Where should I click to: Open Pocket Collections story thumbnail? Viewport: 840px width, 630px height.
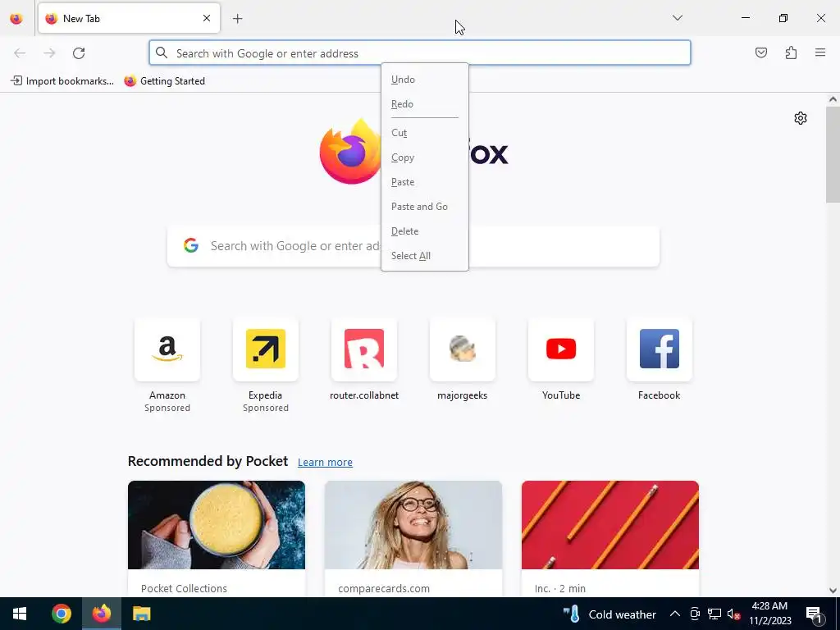217,525
